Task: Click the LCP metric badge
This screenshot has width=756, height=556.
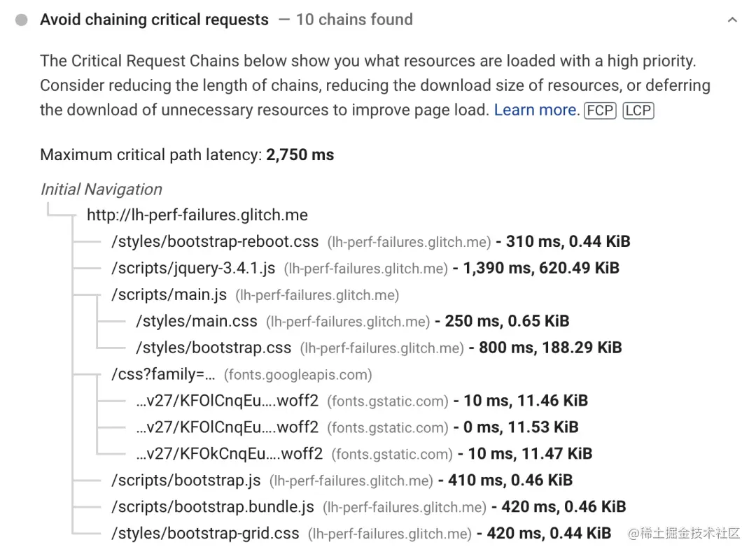Action: click(638, 111)
